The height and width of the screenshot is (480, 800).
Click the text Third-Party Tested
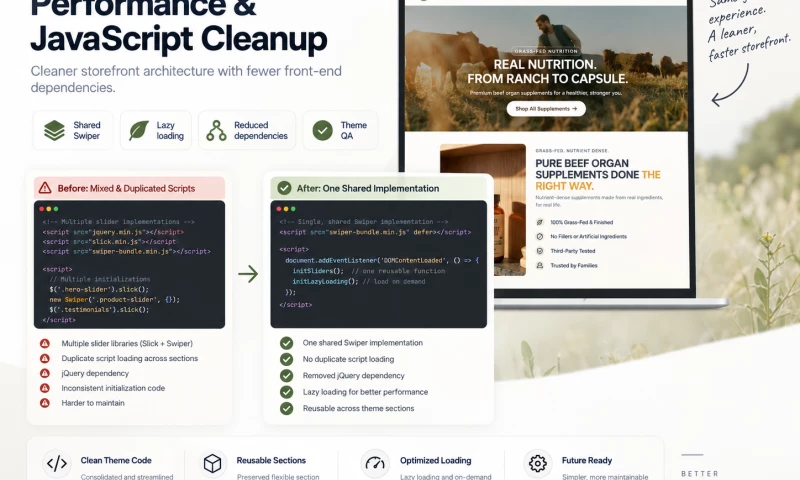pos(572,251)
